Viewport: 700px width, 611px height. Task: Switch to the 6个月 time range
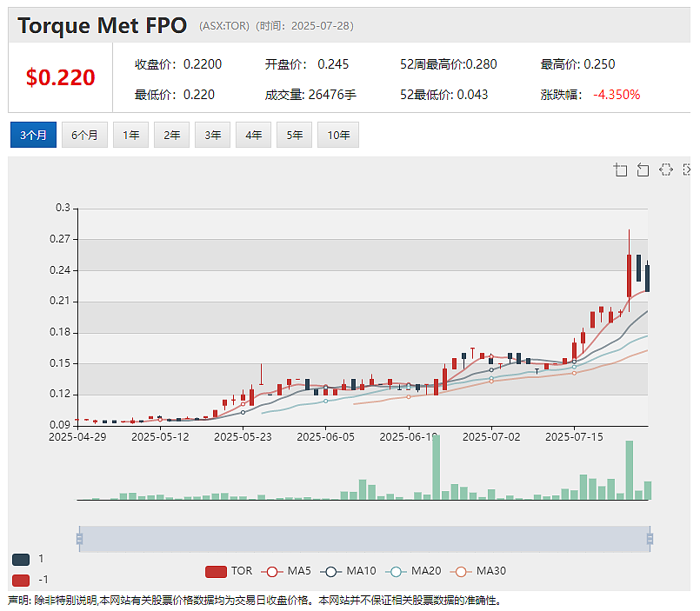[x=84, y=135]
